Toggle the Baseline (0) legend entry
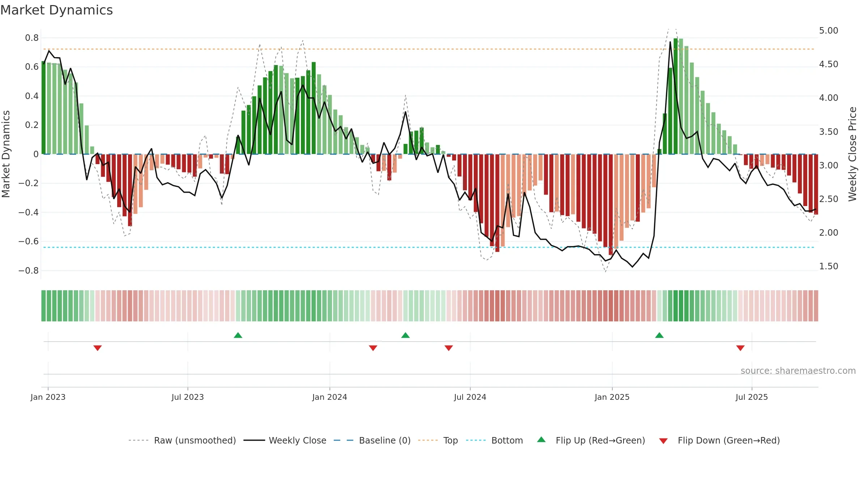The height and width of the screenshot is (488, 868). [x=372, y=440]
